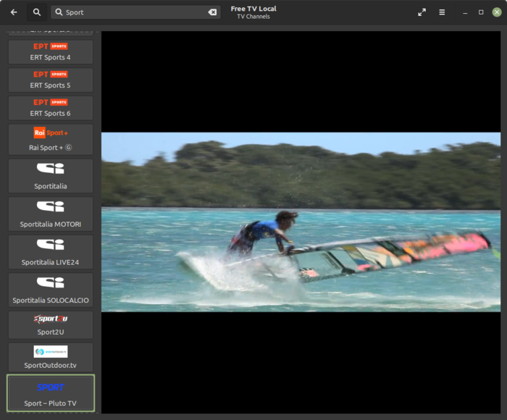Click in the Sport search field

[x=134, y=12]
